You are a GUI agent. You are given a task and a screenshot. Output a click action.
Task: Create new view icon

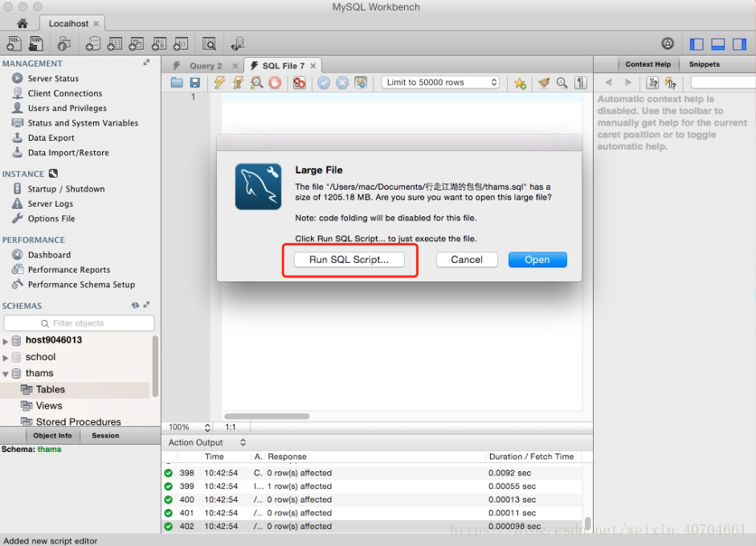click(x=137, y=44)
